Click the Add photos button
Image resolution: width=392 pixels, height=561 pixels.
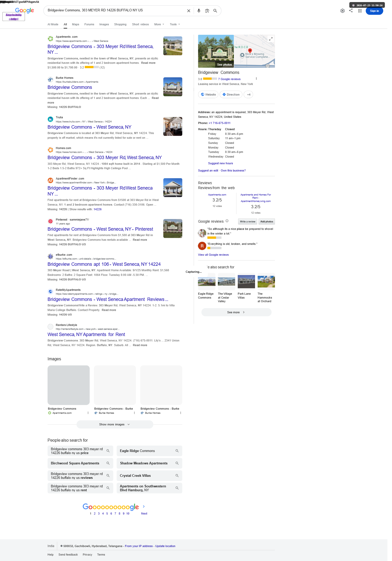click(267, 222)
